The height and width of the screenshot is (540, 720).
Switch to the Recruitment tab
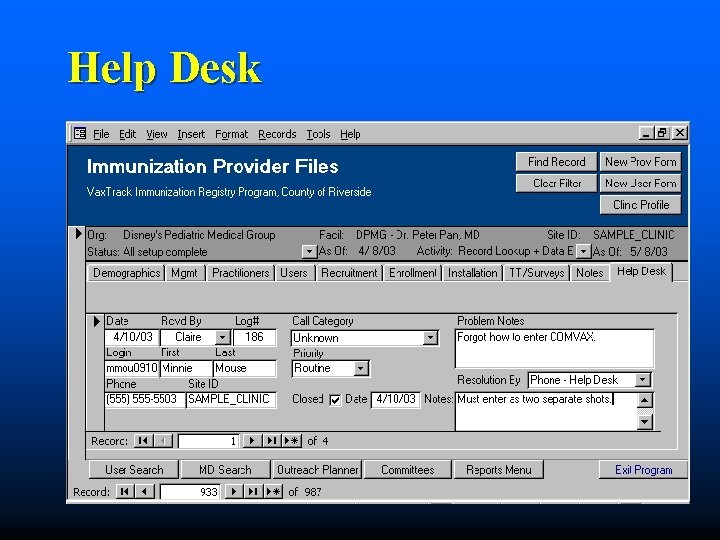coord(349,273)
